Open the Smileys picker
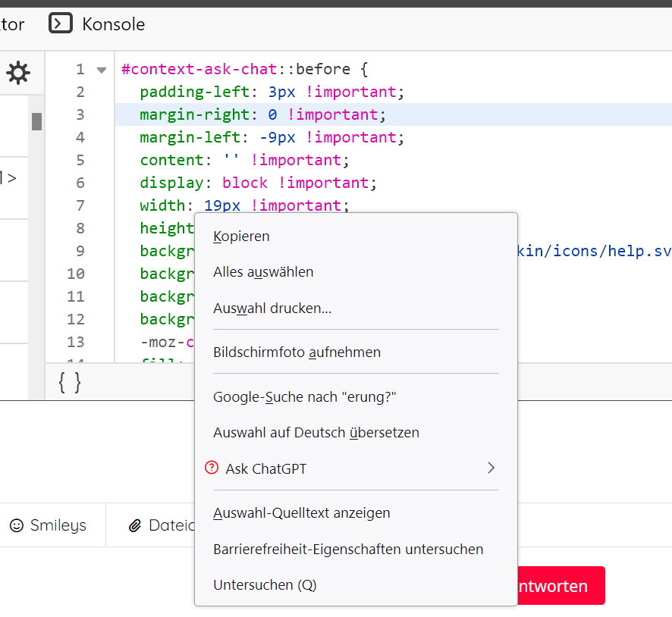The image size is (672, 617). 49,525
